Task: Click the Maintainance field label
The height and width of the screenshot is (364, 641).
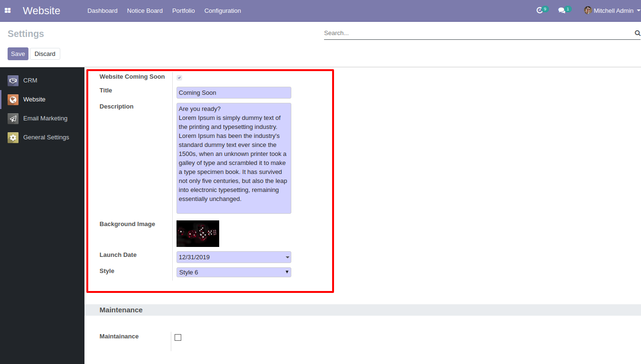Action: coord(119,337)
